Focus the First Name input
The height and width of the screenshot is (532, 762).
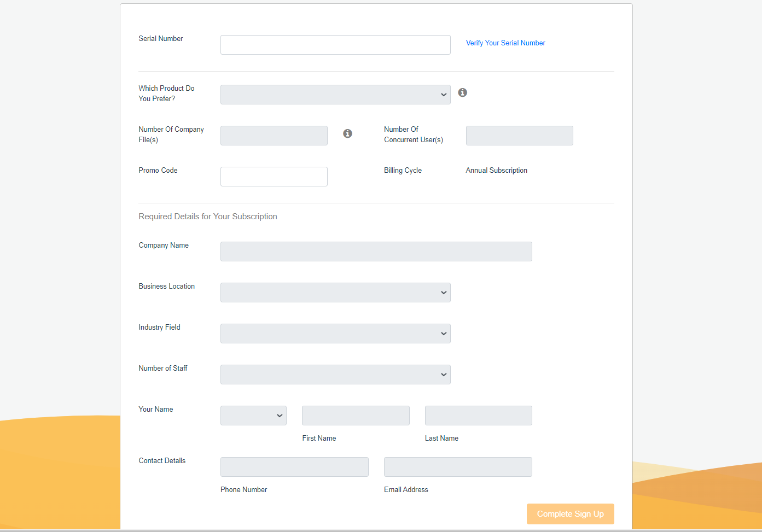coord(356,416)
